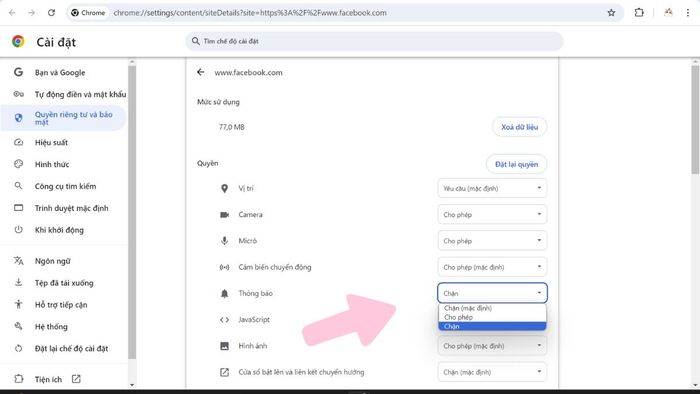Click the sidebar vertical scrollbar
Screen dimensions: 700x394
(132, 212)
